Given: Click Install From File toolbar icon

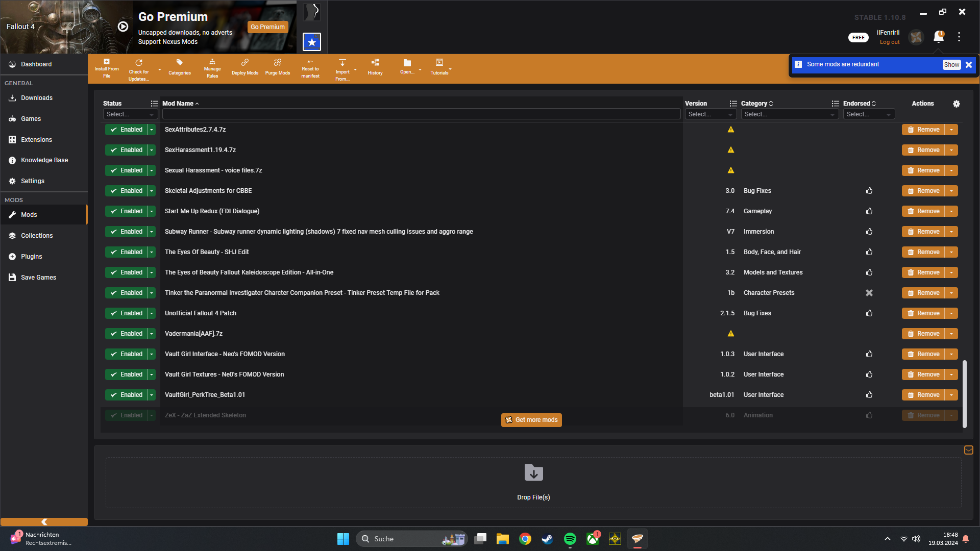Looking at the screenshot, I should tap(107, 62).
